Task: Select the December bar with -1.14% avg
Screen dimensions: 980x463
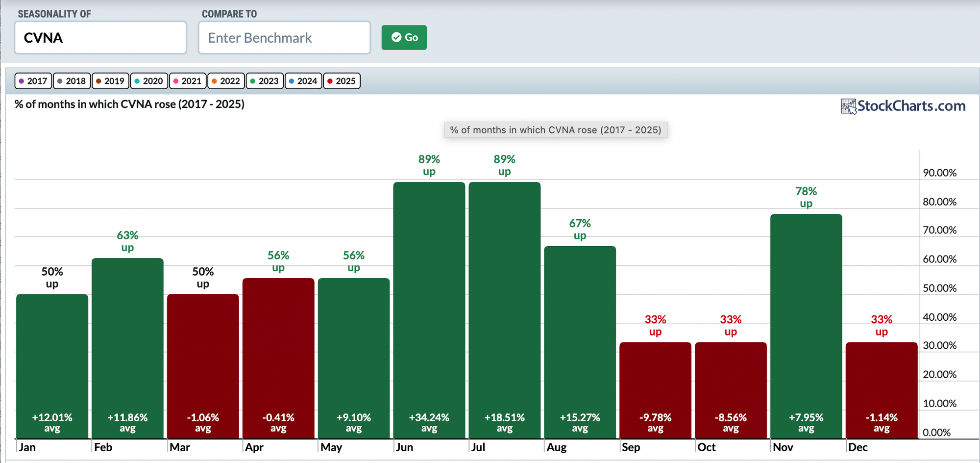Action: pos(882,390)
